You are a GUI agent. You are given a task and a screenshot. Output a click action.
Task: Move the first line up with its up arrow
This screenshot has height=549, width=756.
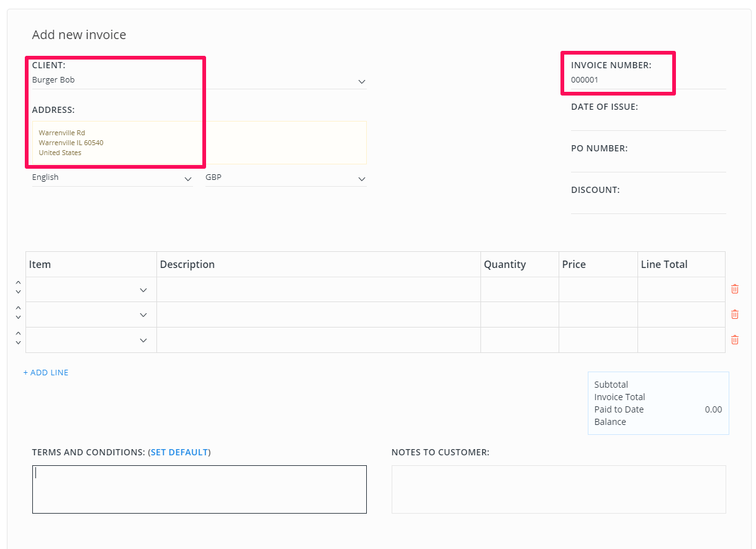18,282
